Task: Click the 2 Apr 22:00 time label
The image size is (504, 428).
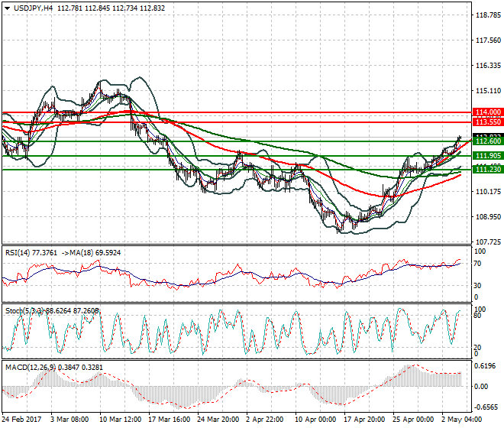Action: click(x=265, y=420)
